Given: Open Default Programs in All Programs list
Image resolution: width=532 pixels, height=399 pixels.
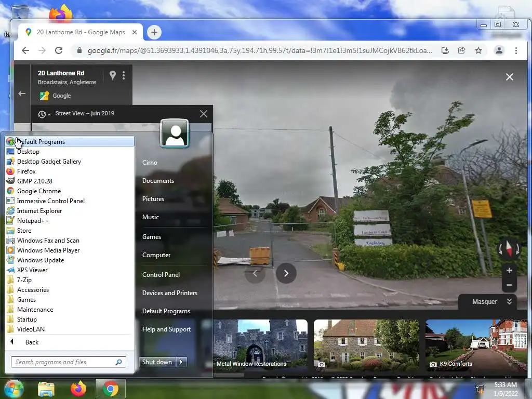Looking at the screenshot, I should point(70,141).
